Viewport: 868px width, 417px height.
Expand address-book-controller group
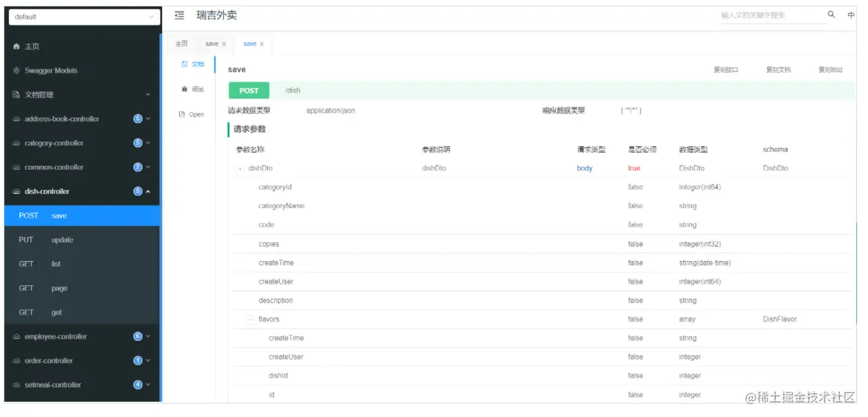pos(82,119)
